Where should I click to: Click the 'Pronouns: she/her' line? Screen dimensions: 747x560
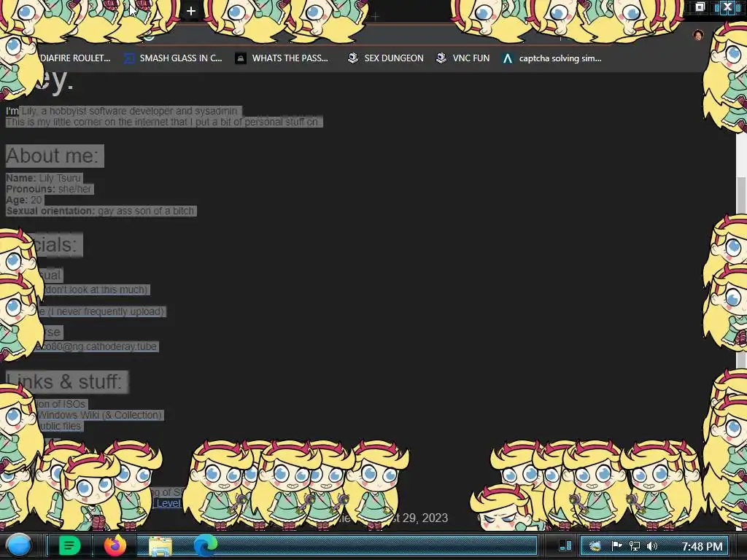click(50, 189)
